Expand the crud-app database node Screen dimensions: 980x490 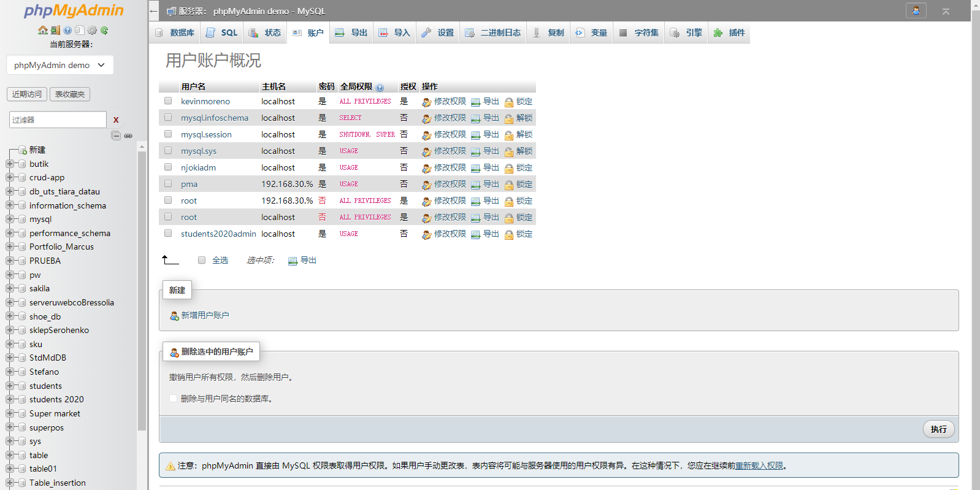[10, 178]
